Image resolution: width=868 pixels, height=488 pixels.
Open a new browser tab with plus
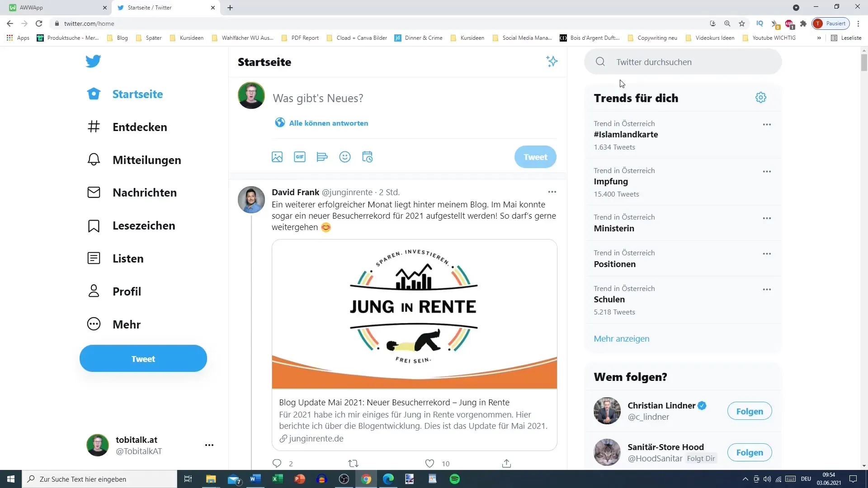(230, 8)
